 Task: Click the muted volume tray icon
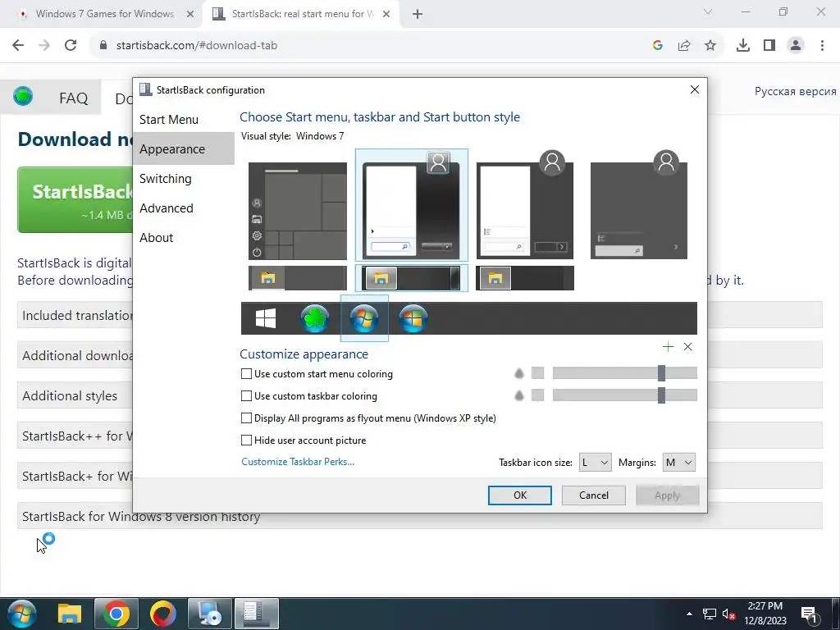click(728, 614)
